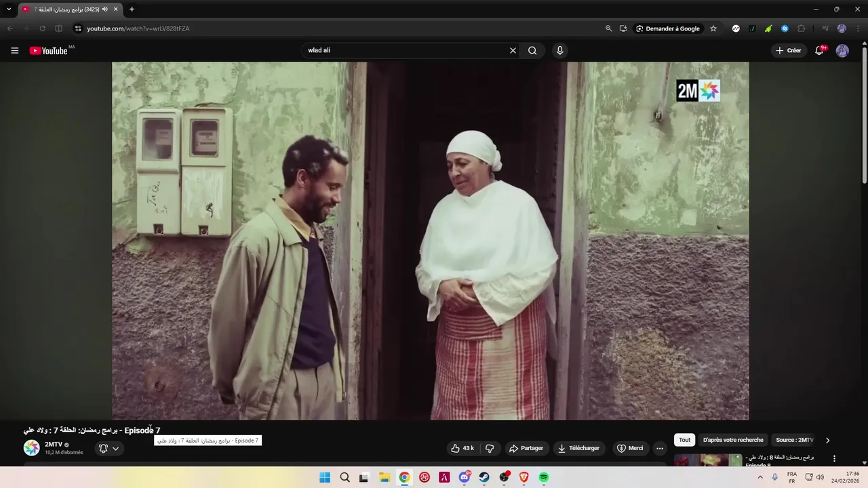Click the Télécharger button

[x=578, y=448]
